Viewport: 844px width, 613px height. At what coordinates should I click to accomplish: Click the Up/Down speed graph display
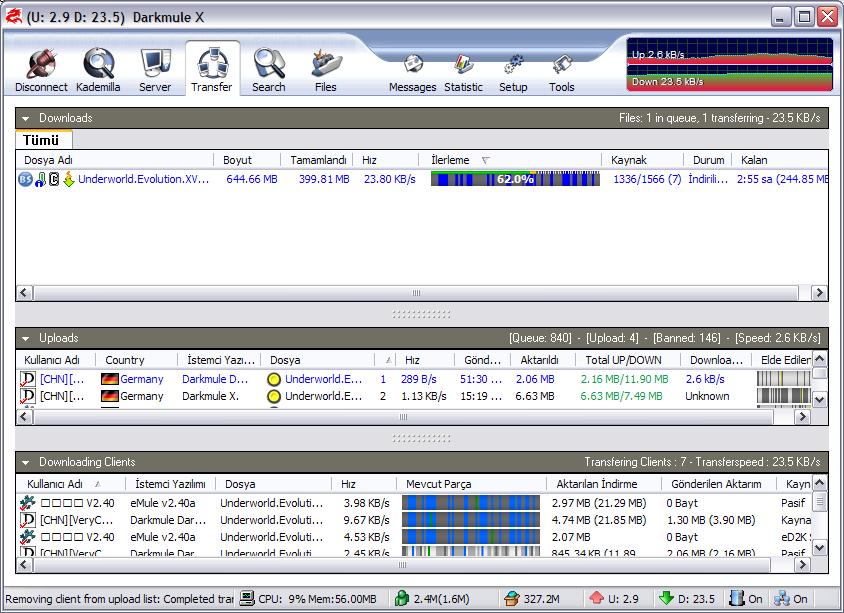729,64
